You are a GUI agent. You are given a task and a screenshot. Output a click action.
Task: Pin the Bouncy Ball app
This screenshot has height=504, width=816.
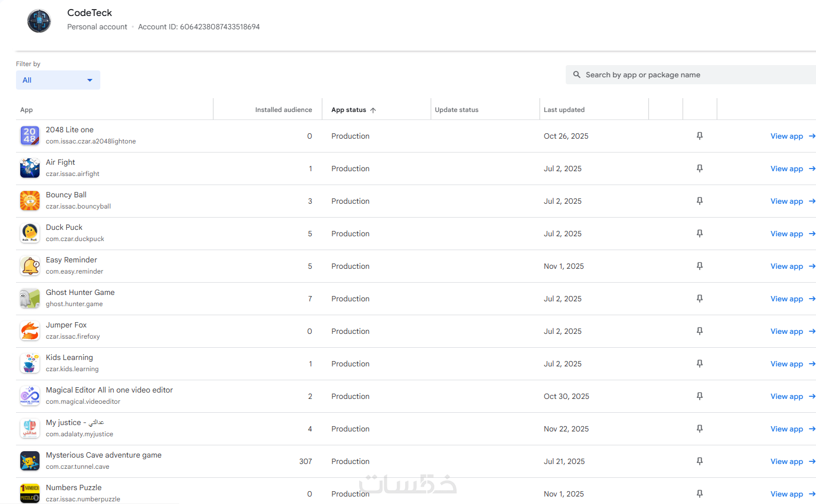click(x=700, y=201)
